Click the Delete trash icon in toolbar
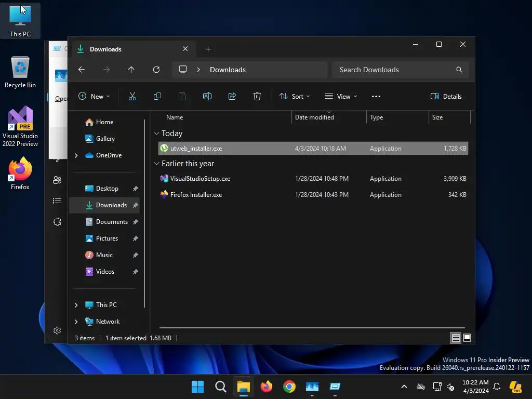This screenshot has height=399, width=532. coord(257,96)
